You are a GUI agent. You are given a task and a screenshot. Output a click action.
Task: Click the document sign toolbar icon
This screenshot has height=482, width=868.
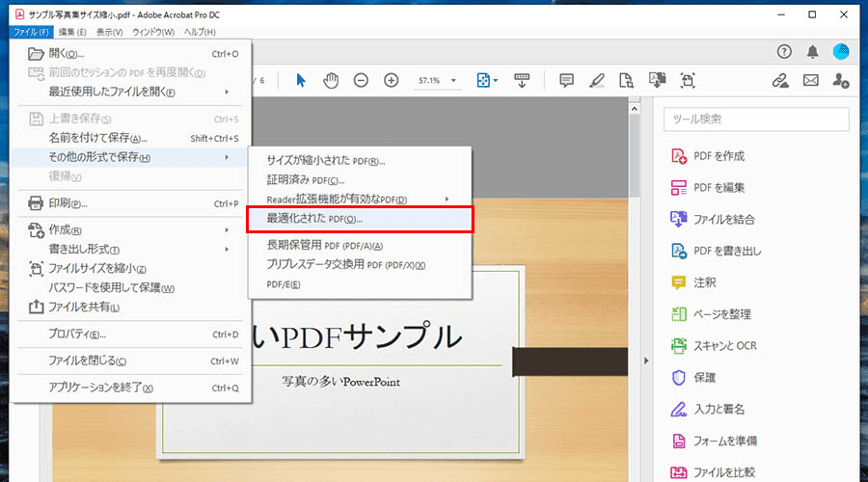626,81
